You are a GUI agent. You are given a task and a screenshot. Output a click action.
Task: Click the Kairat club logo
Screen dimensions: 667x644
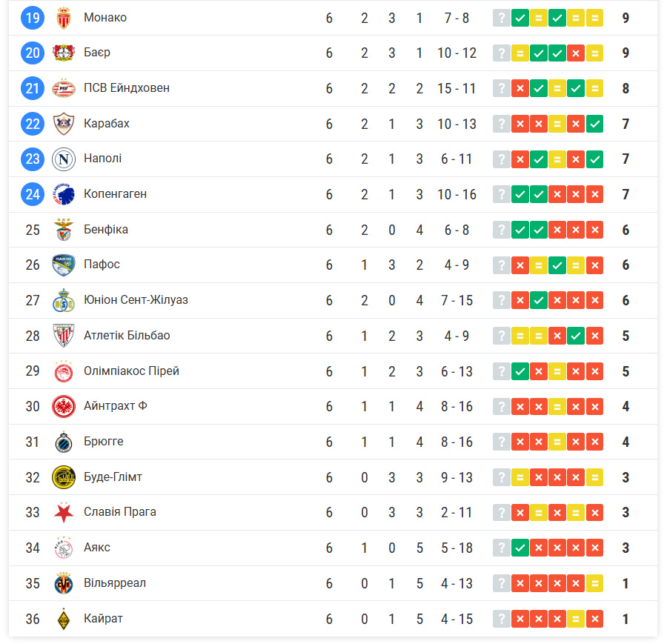pyautogui.click(x=64, y=619)
